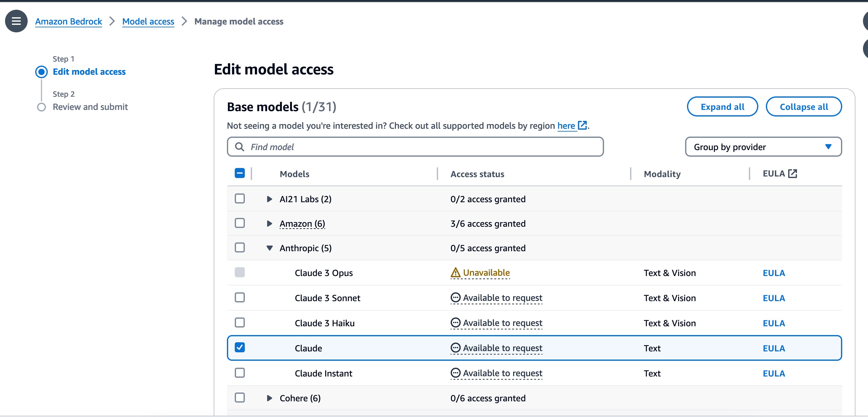The width and height of the screenshot is (868, 417).
Task: Click the Expand all button
Action: (722, 107)
